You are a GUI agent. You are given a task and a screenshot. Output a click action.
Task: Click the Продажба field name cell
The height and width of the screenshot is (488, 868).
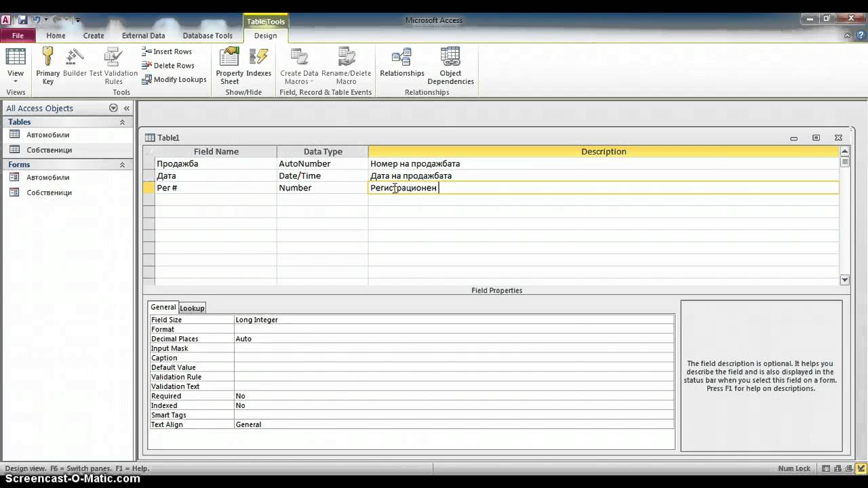click(x=216, y=163)
